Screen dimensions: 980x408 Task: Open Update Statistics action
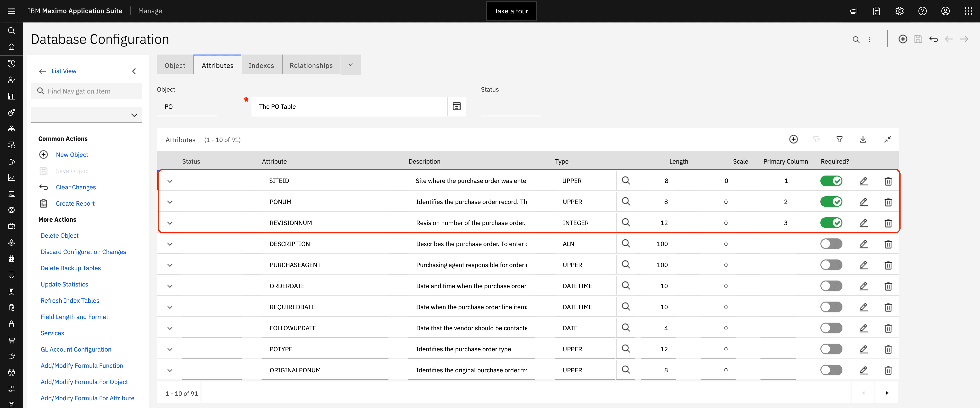point(64,284)
